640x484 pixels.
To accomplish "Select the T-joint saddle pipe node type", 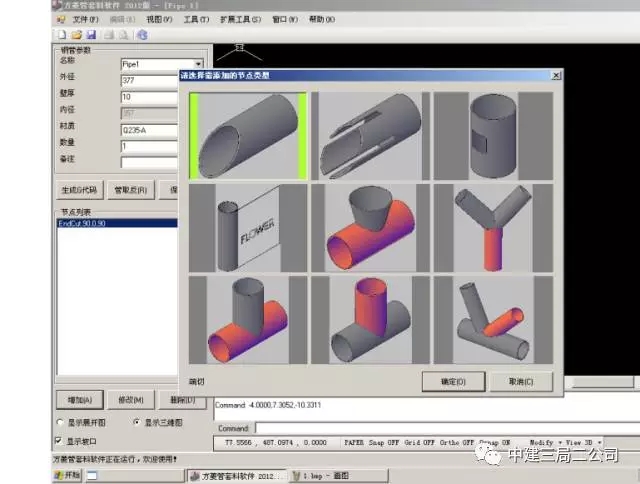I will tap(247, 321).
